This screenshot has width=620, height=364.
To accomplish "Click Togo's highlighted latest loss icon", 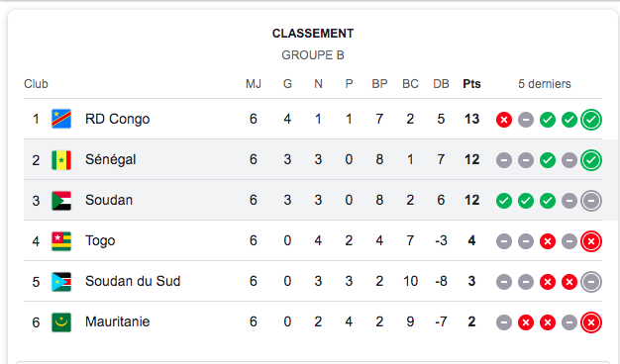I will (591, 241).
